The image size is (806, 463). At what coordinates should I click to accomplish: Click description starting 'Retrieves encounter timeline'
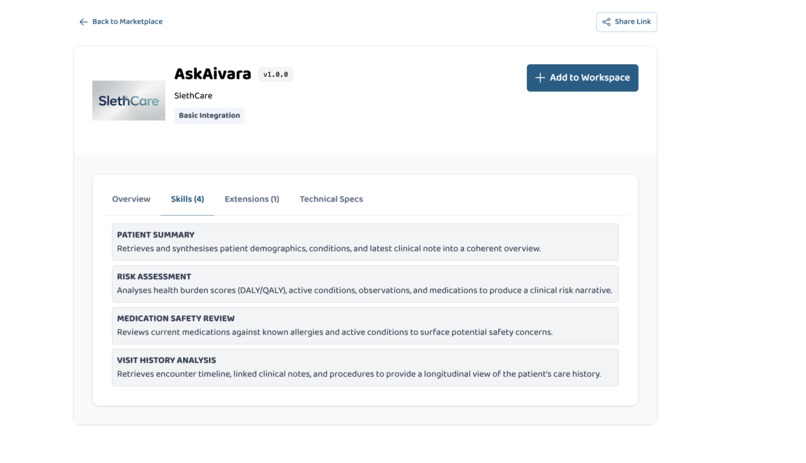pyautogui.click(x=359, y=374)
